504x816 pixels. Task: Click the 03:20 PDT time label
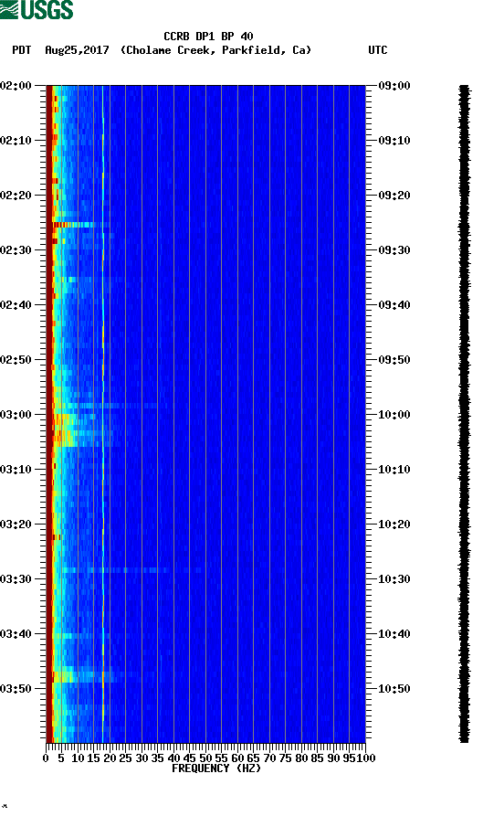point(16,525)
